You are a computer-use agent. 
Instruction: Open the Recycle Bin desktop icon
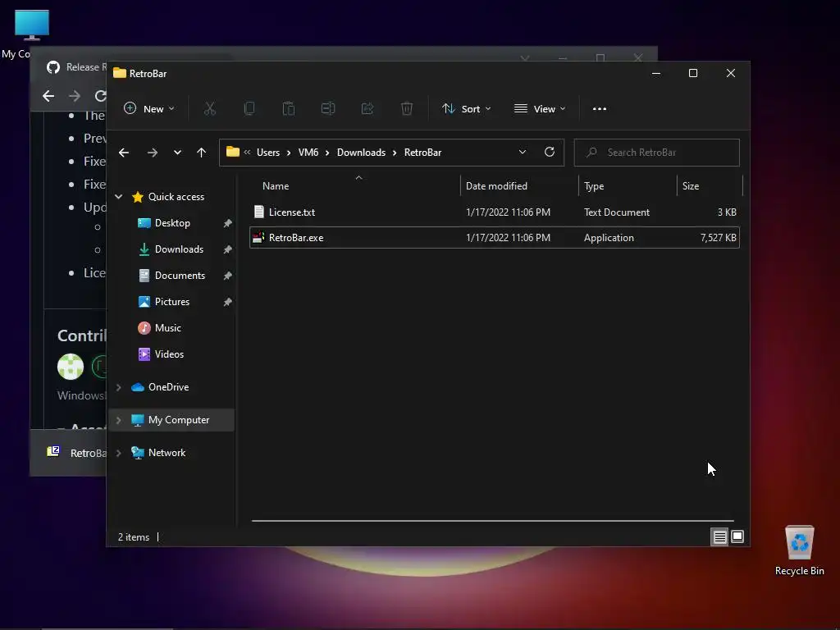coord(799,550)
